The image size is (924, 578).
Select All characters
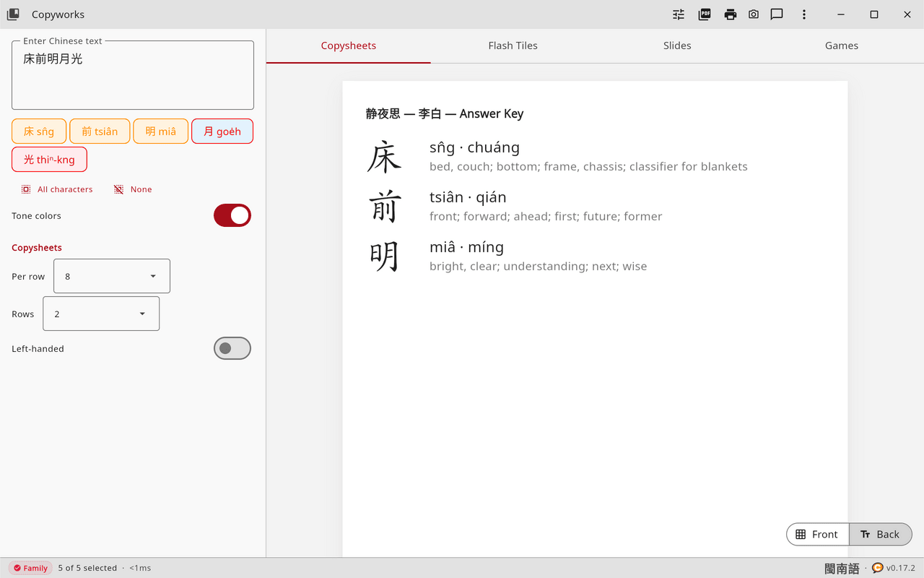[x=57, y=189]
